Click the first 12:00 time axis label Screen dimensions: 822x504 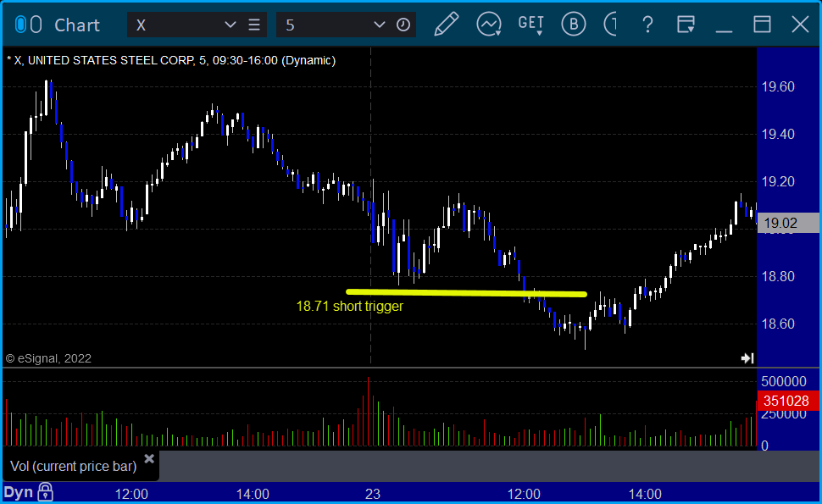coord(131,494)
